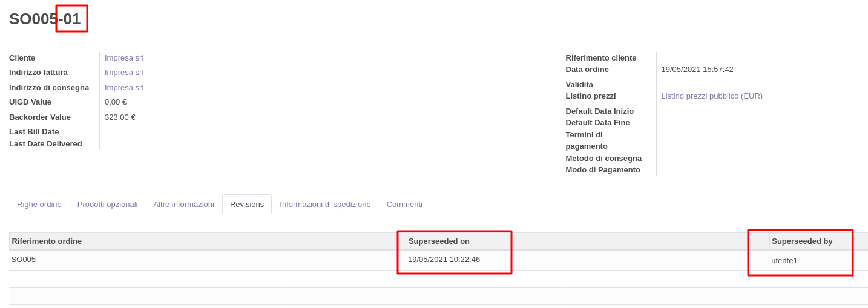Click the SO005-01 order title
Viewport: 868px width, 308px height.
click(x=45, y=19)
